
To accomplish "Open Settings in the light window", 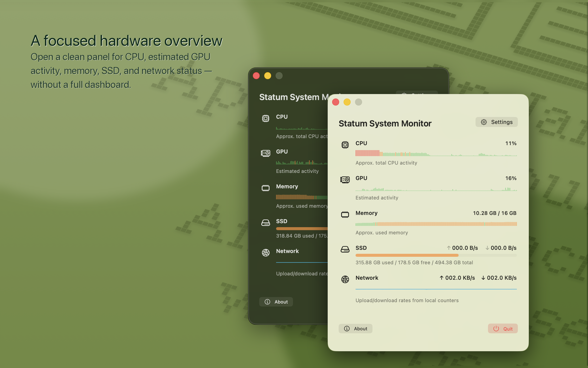I will pyautogui.click(x=496, y=122).
